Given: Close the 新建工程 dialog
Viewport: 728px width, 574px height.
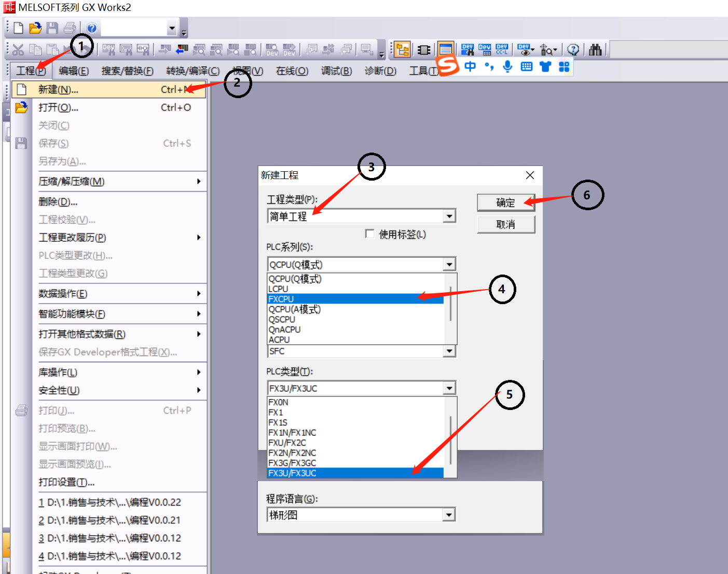Looking at the screenshot, I should pos(530,175).
